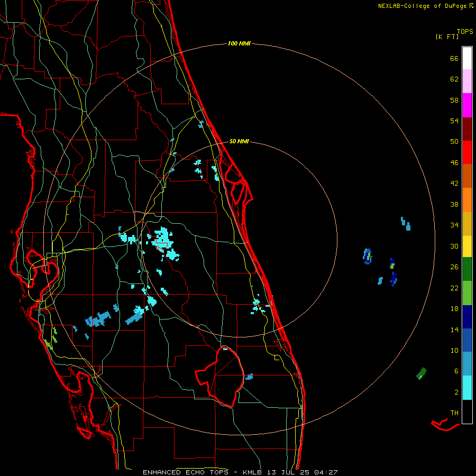This screenshot has width=476, height=476.
Task: Click the cyan 10 kft legend swatch
Action: pos(467,388)
